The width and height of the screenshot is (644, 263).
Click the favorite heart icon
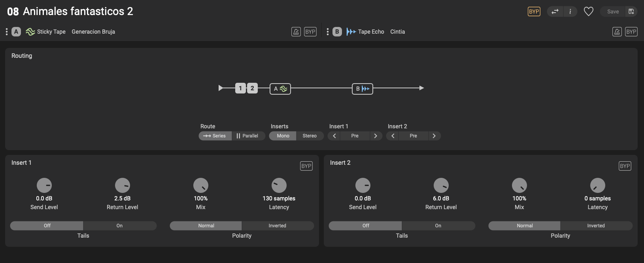pos(588,11)
